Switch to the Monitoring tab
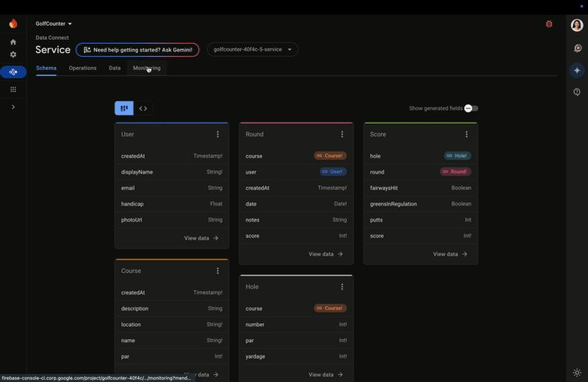 pos(147,69)
